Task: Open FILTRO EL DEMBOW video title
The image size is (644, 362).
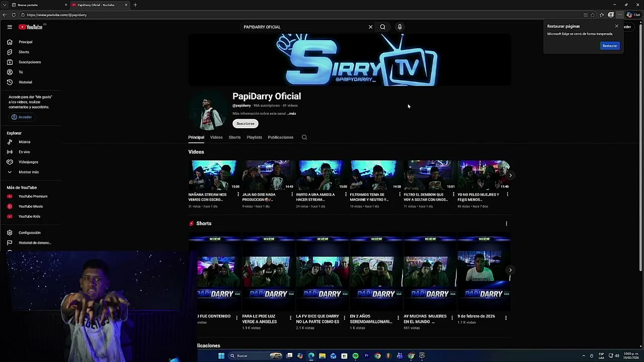Action: 426,197
